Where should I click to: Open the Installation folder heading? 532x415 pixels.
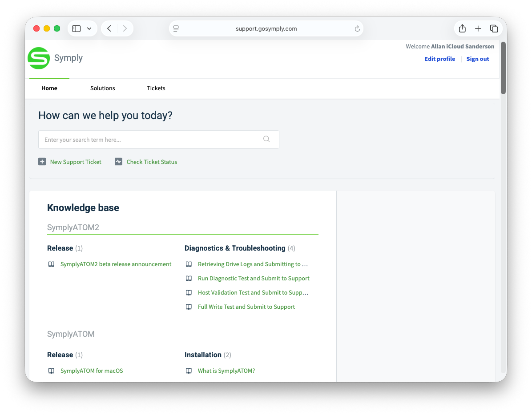[x=203, y=355]
